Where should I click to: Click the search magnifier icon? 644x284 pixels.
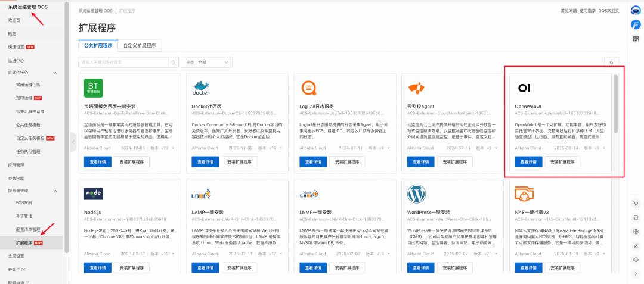174,63
